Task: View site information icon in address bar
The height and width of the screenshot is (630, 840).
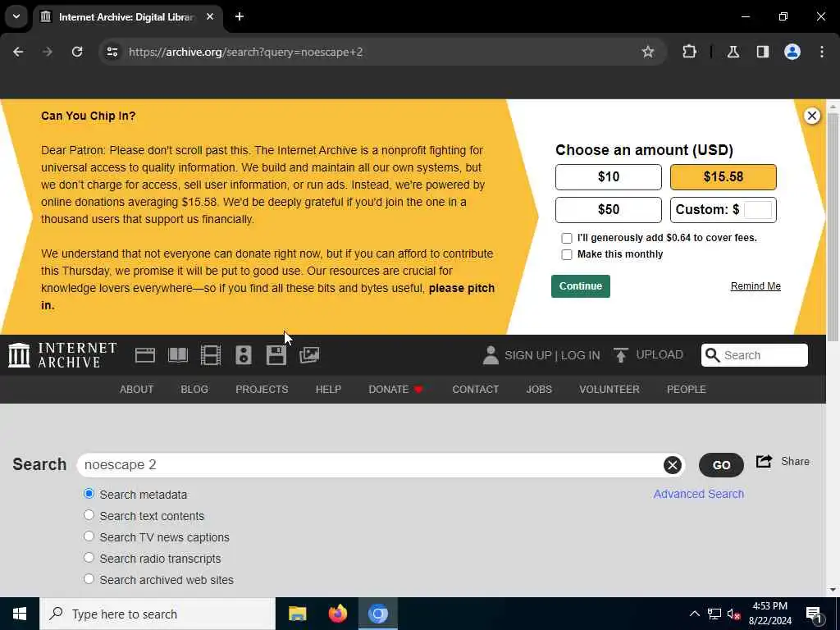Action: point(112,52)
